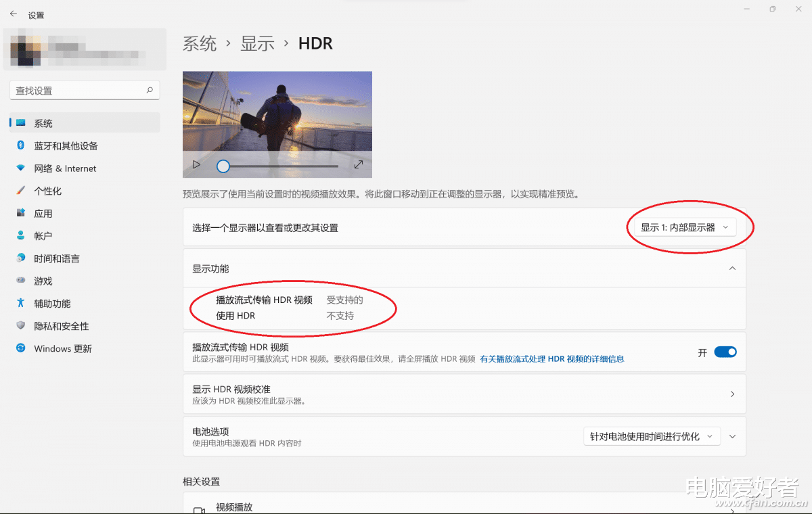Click 显示 in the breadcrumb path
The image size is (812, 514).
pos(258,43)
